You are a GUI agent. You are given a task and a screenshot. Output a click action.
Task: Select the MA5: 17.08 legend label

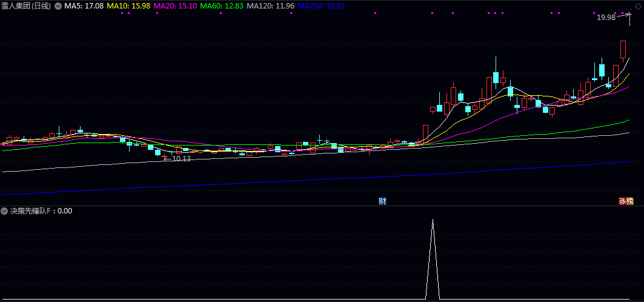click(84, 6)
